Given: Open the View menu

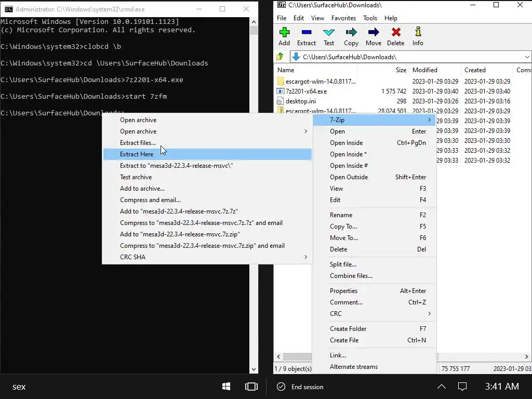Looking at the screenshot, I should (317, 18).
